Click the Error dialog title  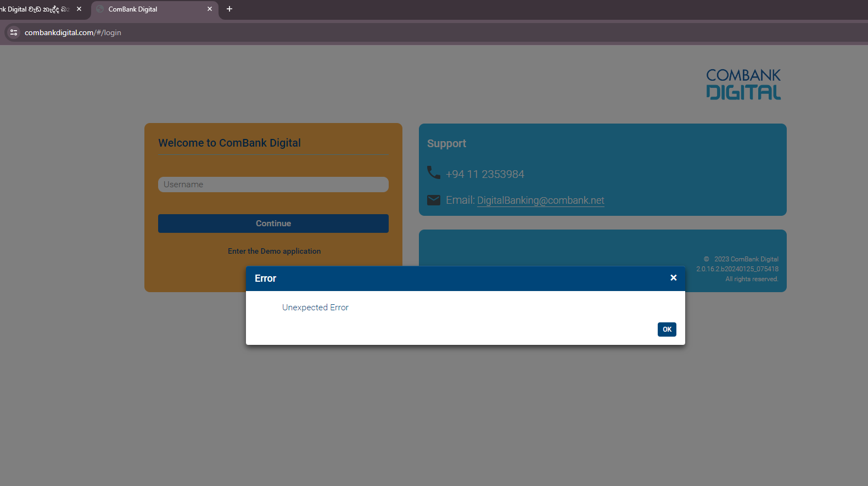[265, 278]
